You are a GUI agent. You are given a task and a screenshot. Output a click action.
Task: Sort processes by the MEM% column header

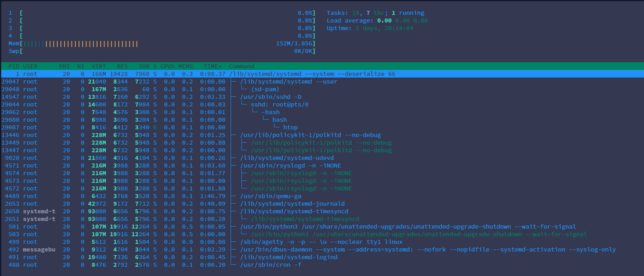tap(185, 66)
